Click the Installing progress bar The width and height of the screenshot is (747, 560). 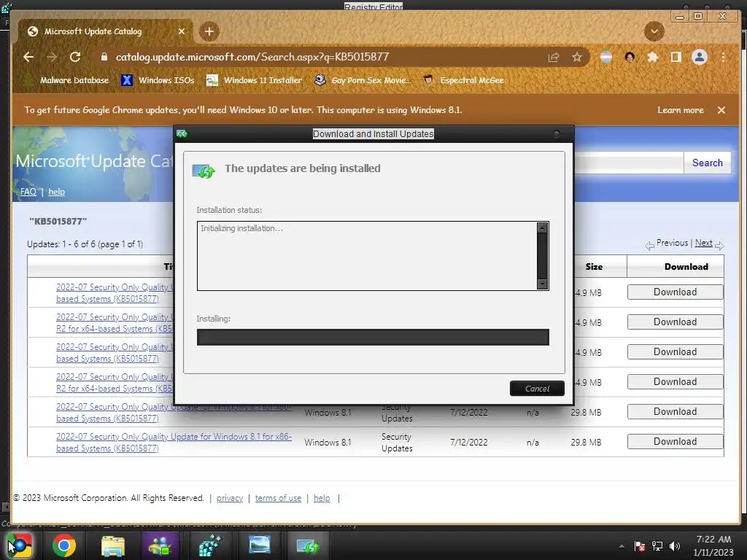(x=373, y=337)
